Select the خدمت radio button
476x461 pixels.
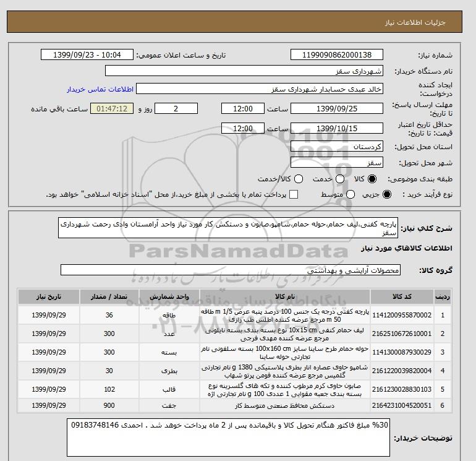[340, 179]
